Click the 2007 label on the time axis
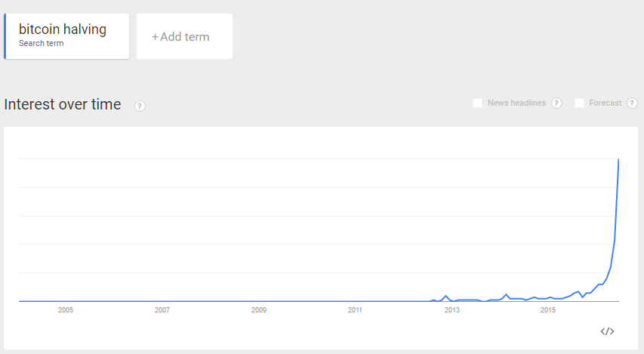644x354 pixels. click(162, 310)
